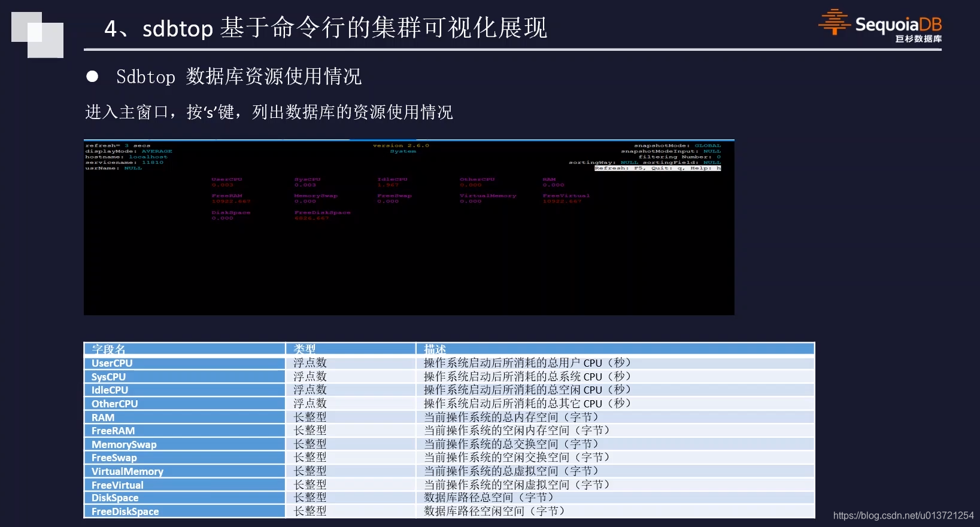Image resolution: width=980 pixels, height=527 pixels.
Task: Select the 'UserCPU' table cell
Action: point(184,363)
